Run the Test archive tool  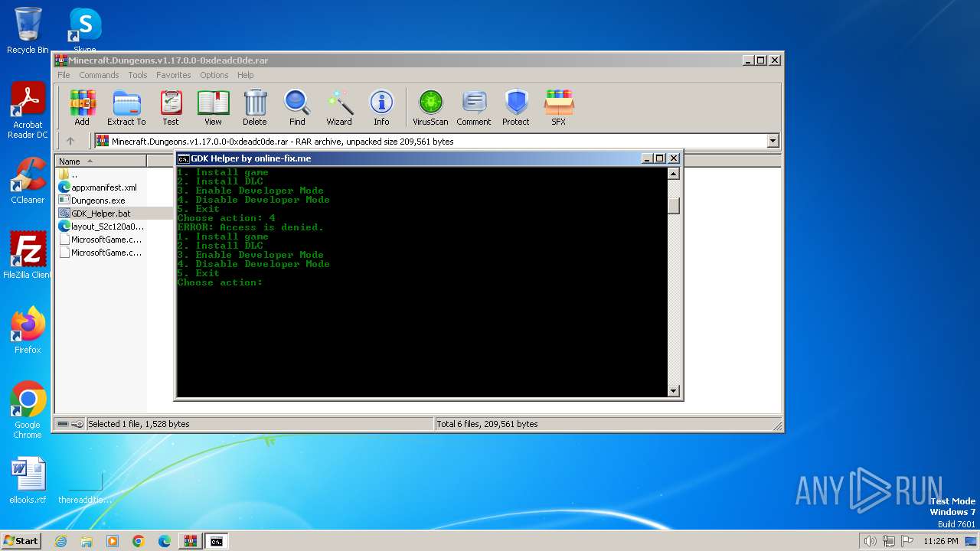[171, 107]
